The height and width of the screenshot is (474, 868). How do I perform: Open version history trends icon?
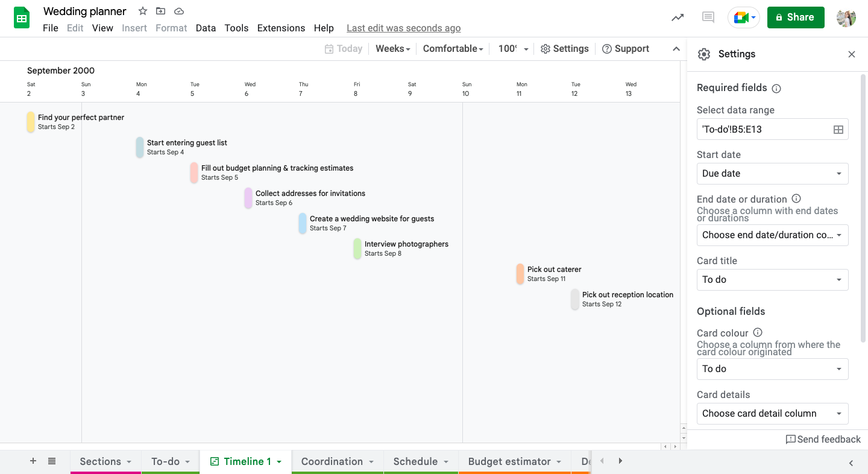[x=677, y=17]
